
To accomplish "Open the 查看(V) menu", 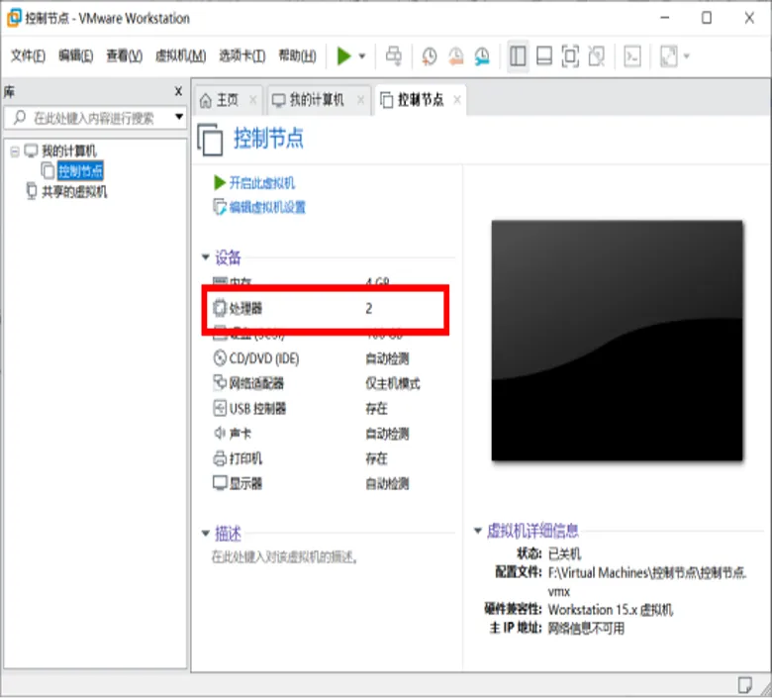I will (x=124, y=56).
